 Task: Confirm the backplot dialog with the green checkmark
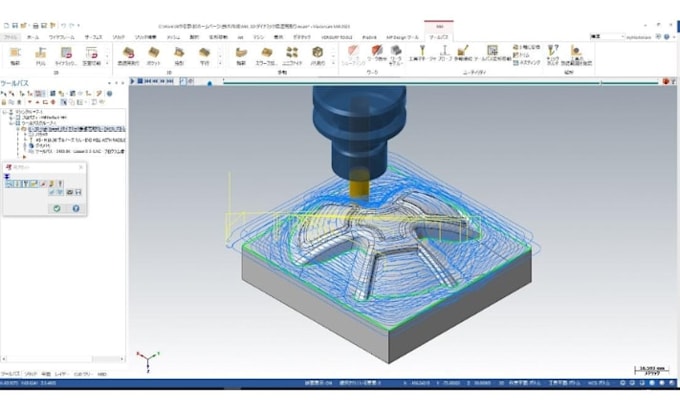point(57,209)
